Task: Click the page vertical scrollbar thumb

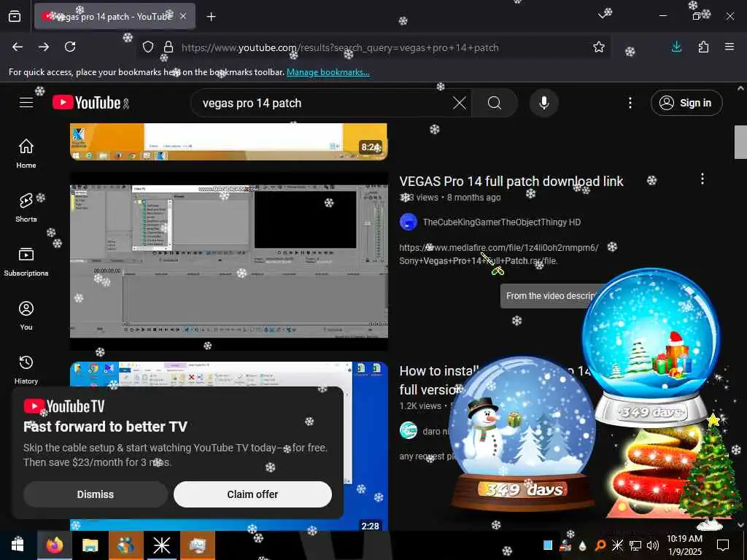Action: pyautogui.click(x=740, y=142)
